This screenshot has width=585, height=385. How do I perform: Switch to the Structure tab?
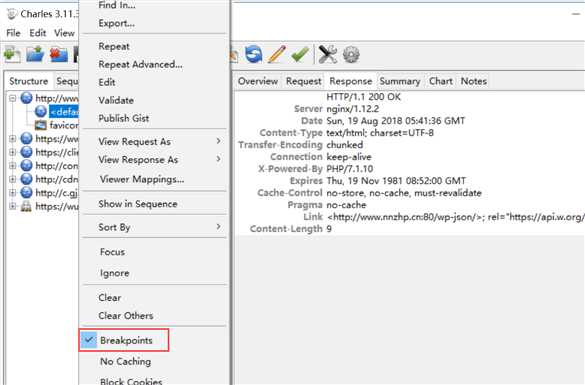28,81
